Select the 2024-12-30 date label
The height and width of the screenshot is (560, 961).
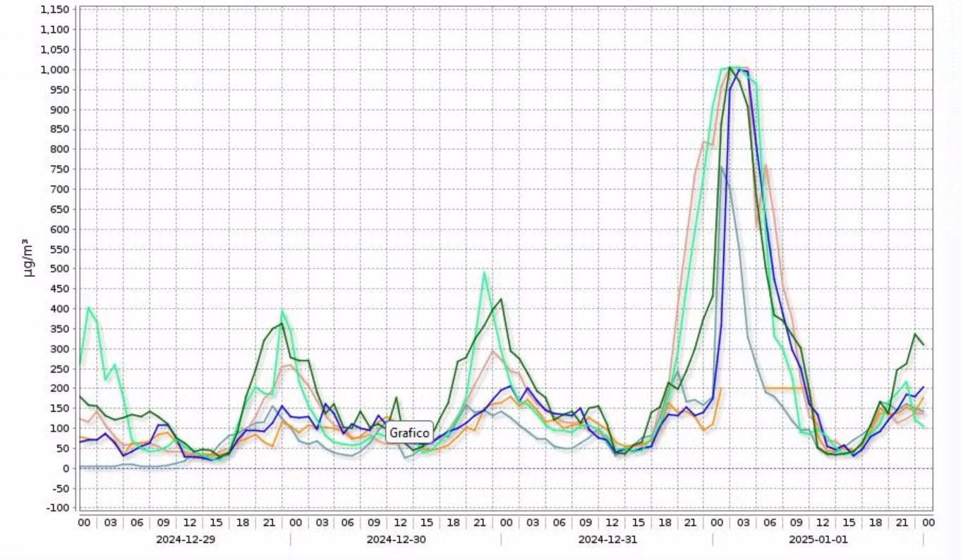pos(396,539)
